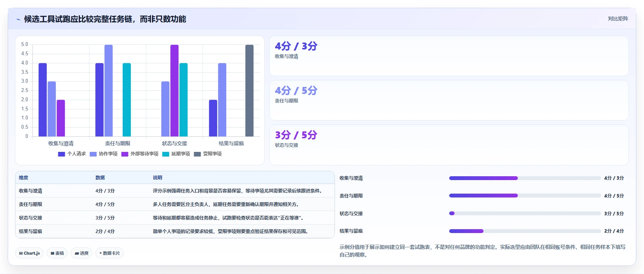Image resolution: width=644 pixels, height=274 pixels.
Task: Toggle the 延期事项 legend entry
Action: coord(176,154)
